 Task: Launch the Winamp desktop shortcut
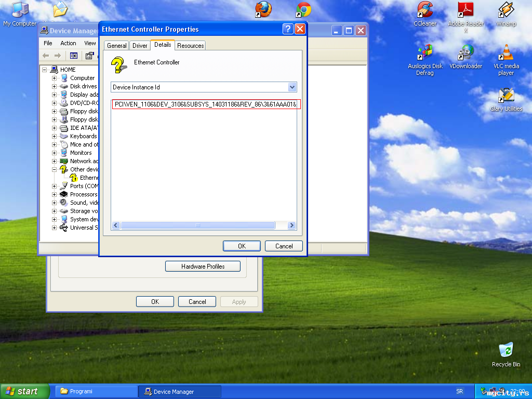506,14
